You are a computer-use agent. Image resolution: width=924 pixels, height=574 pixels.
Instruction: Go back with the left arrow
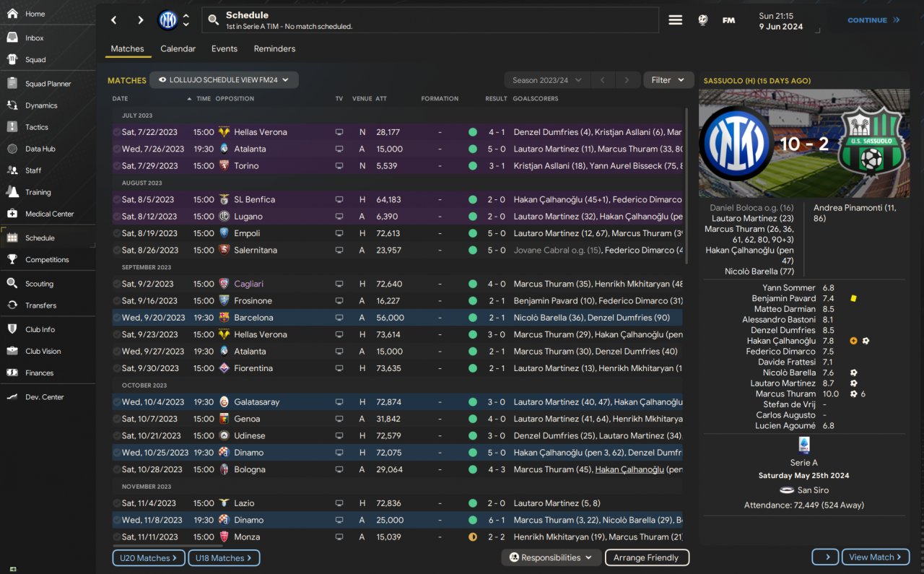[113, 20]
